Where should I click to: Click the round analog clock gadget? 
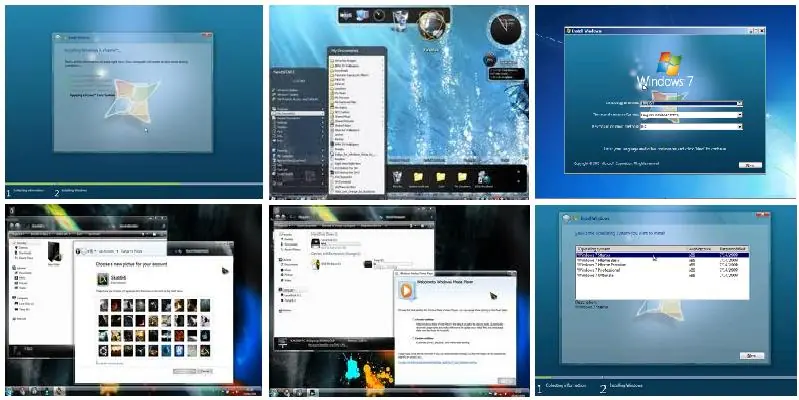tap(505, 28)
